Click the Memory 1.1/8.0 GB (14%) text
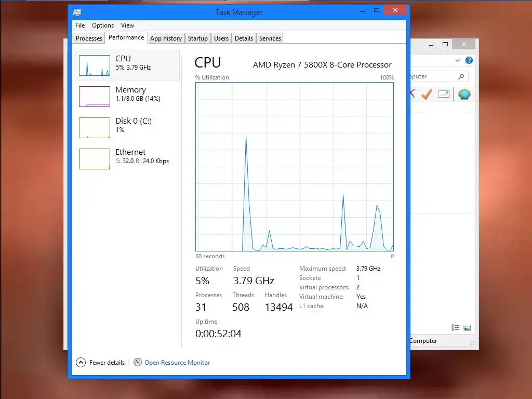This screenshot has height=399, width=532. pos(138,99)
